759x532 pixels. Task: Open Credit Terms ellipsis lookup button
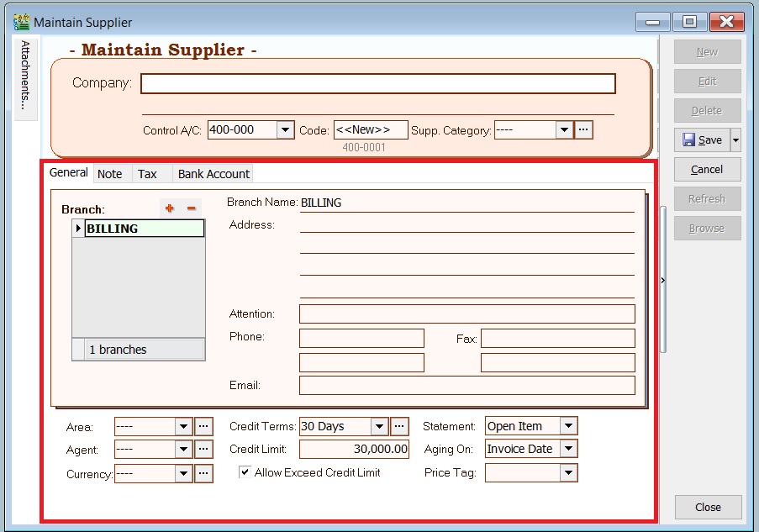coord(399,426)
